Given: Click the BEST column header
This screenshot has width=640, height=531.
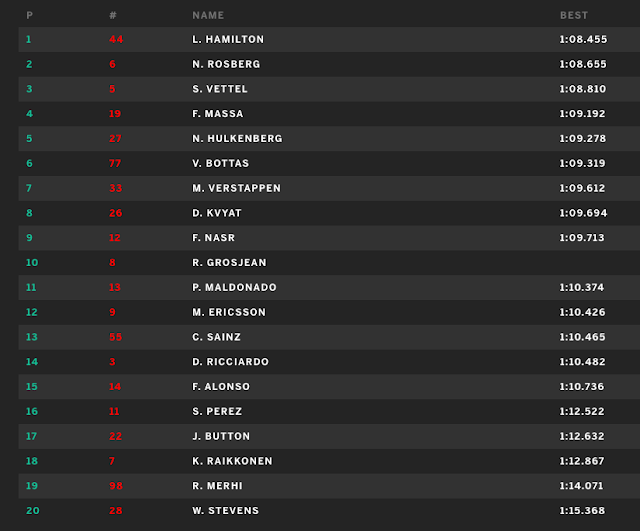Looking at the screenshot, I should (x=574, y=15).
